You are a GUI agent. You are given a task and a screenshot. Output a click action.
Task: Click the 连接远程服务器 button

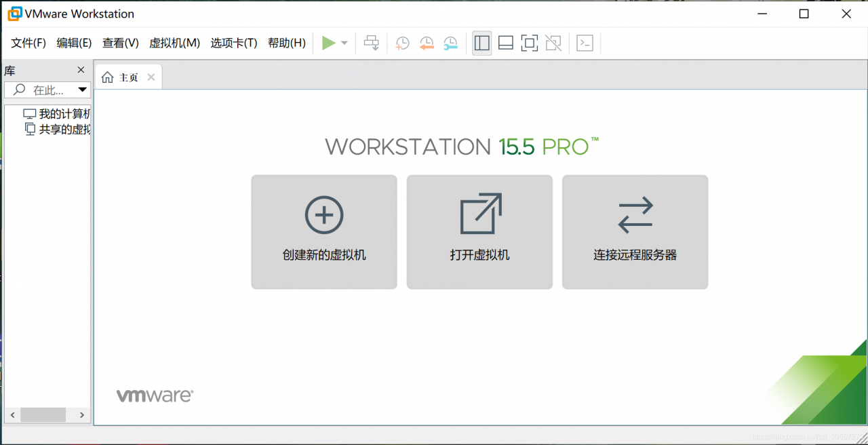pyautogui.click(x=635, y=232)
